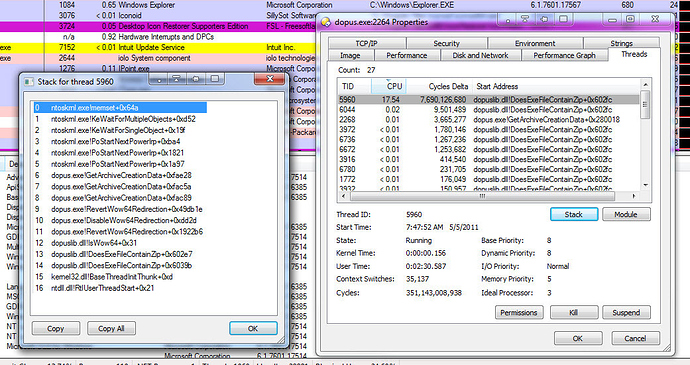The height and width of the screenshot is (365, 690).
Task: Switch to the Performance tab
Action: 407,55
